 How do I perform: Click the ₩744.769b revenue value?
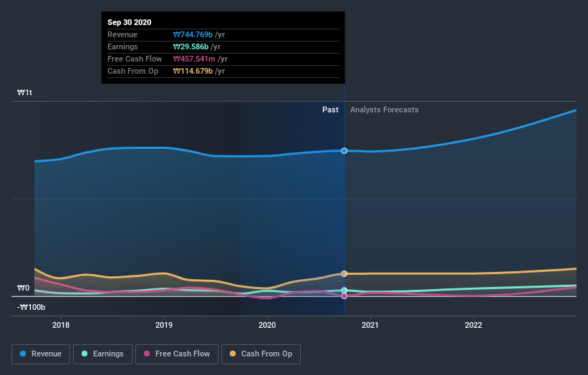(193, 34)
